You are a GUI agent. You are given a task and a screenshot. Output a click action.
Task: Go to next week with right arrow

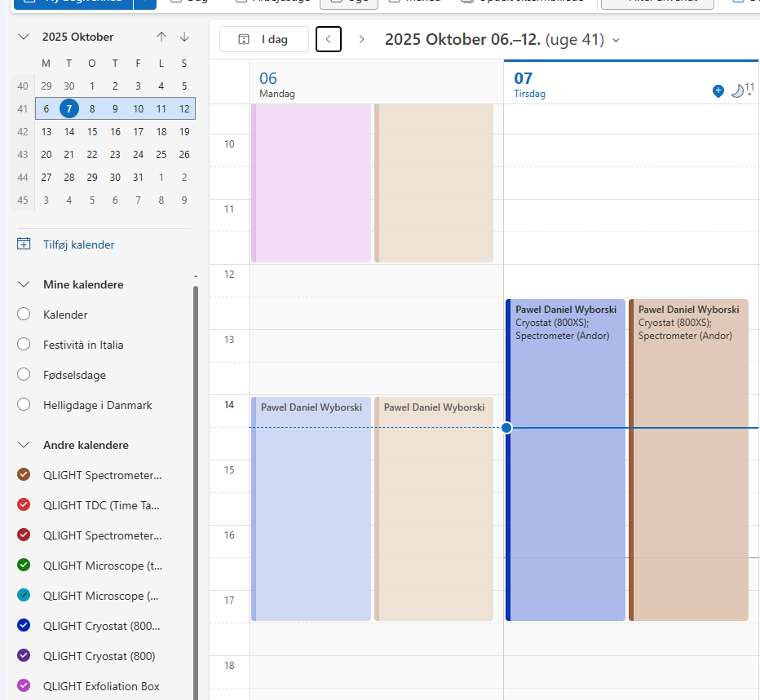tap(361, 39)
